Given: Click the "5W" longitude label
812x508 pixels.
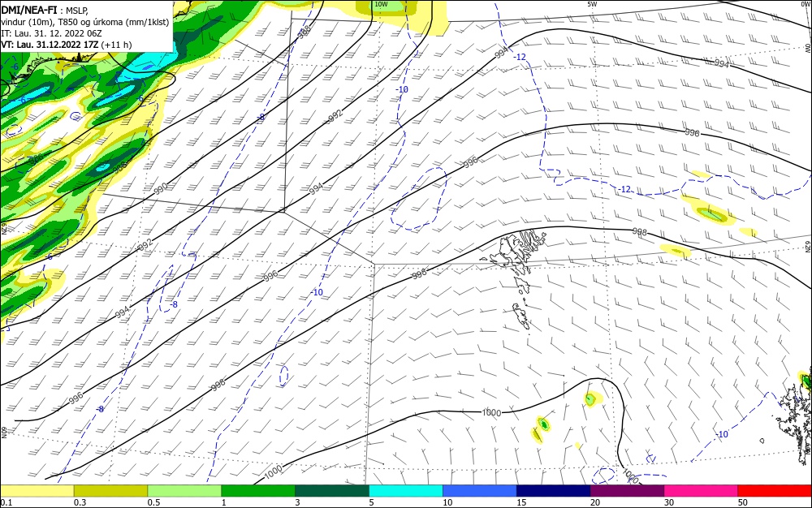Looking at the screenshot, I should pos(593,4).
